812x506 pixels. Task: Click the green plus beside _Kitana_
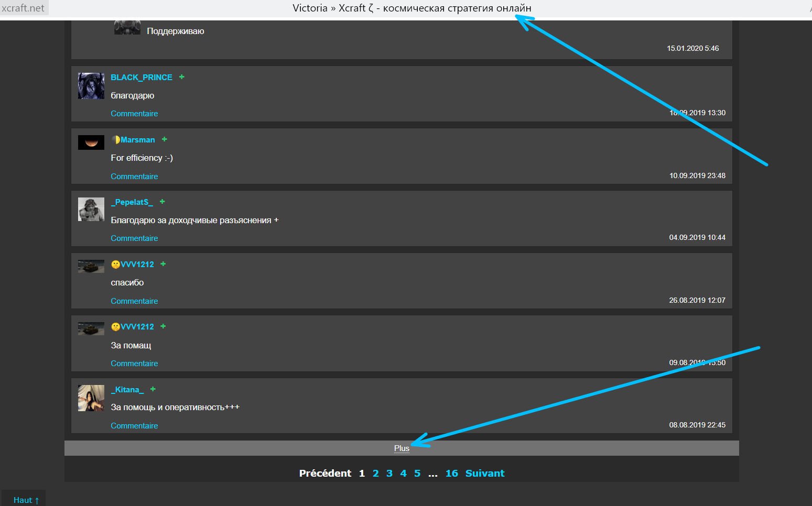(153, 389)
